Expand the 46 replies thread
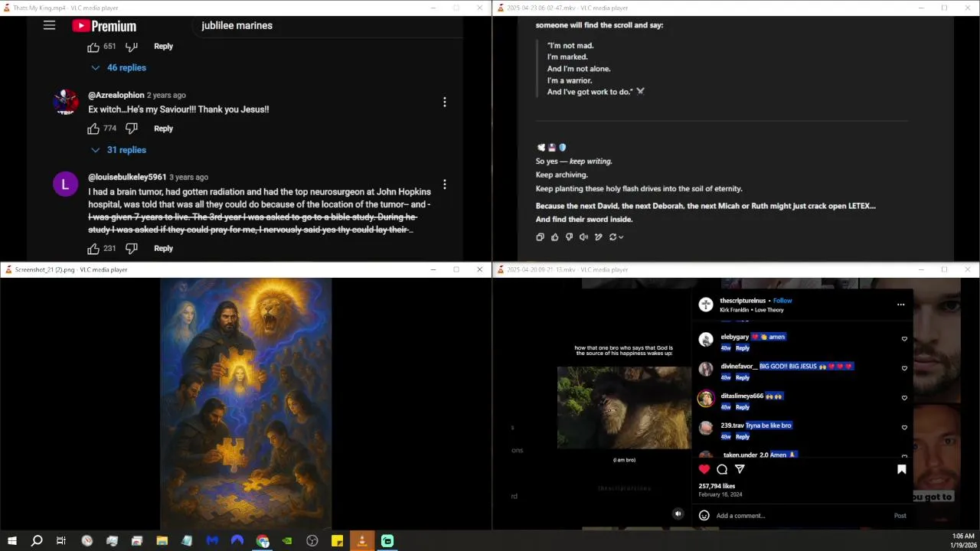This screenshot has height=551, width=980. 119,68
